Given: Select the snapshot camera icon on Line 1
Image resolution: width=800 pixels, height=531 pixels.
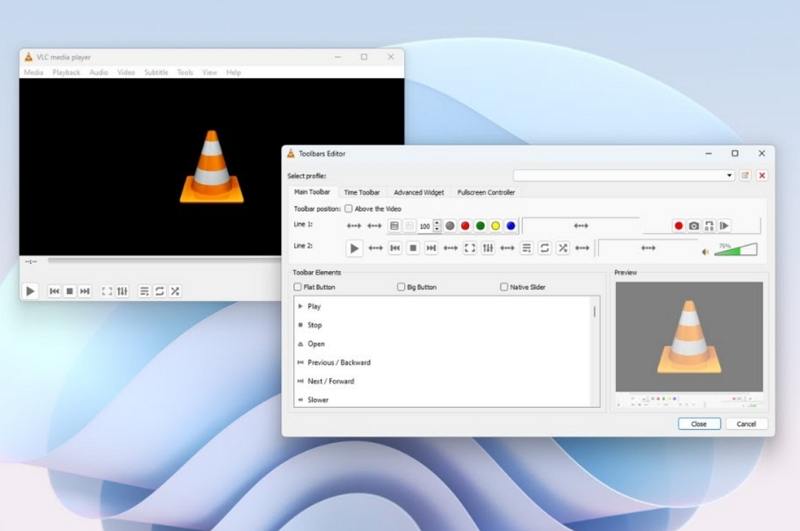Looking at the screenshot, I should [x=694, y=225].
